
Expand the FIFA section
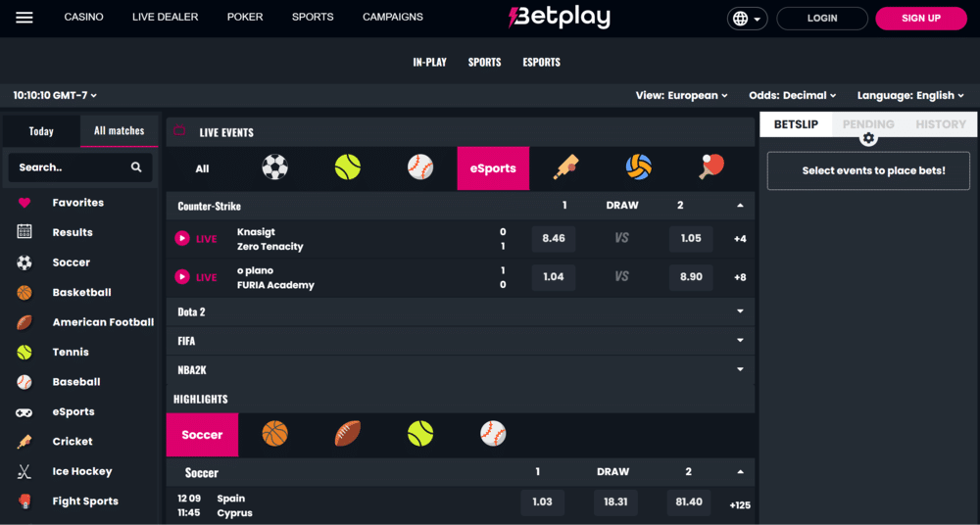[741, 341]
